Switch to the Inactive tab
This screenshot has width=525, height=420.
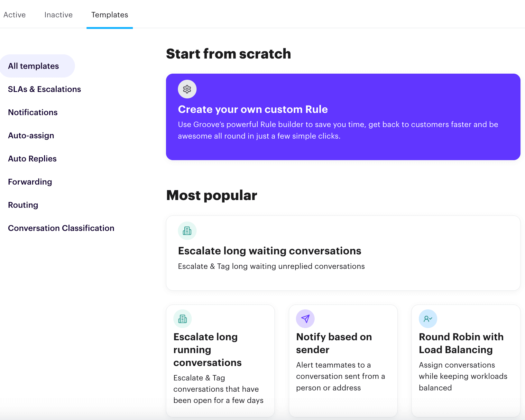58,15
